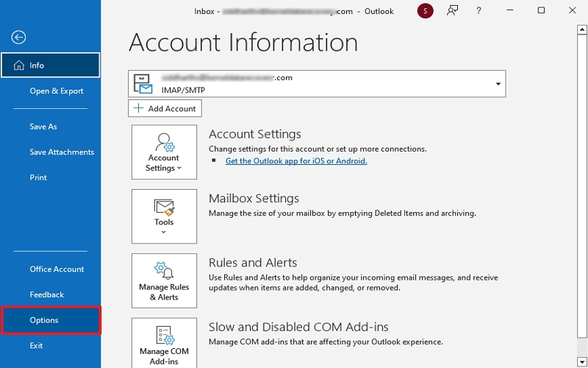Maximize the Outlook window
Viewport: 588px width, 368px height.
[541, 10]
